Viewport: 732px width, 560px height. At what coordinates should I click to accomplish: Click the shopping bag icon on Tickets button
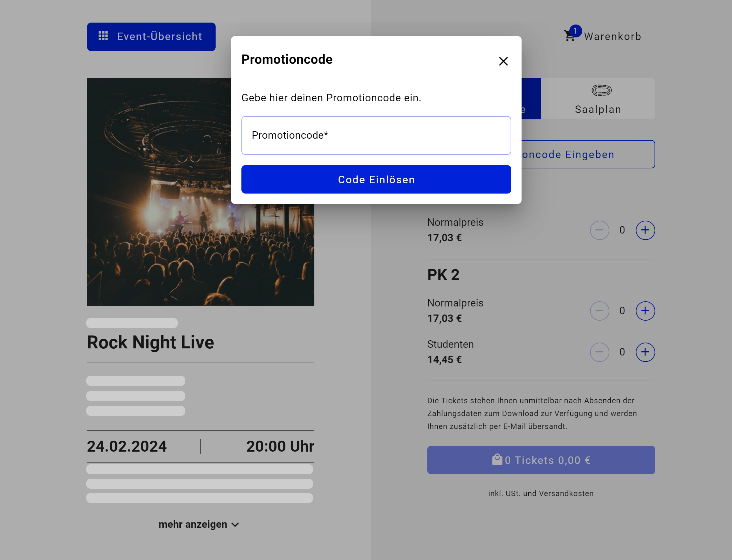tap(497, 459)
